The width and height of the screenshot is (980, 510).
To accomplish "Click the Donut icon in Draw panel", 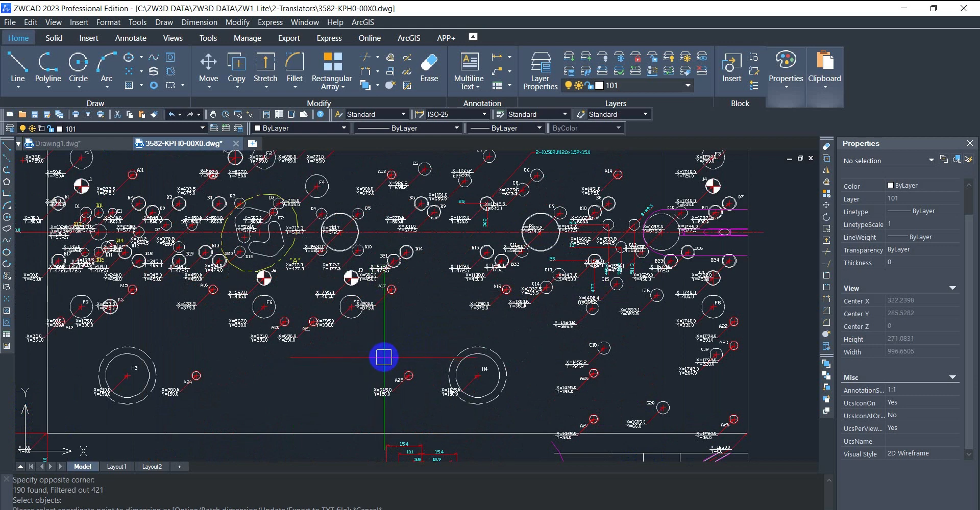I will 154,85.
